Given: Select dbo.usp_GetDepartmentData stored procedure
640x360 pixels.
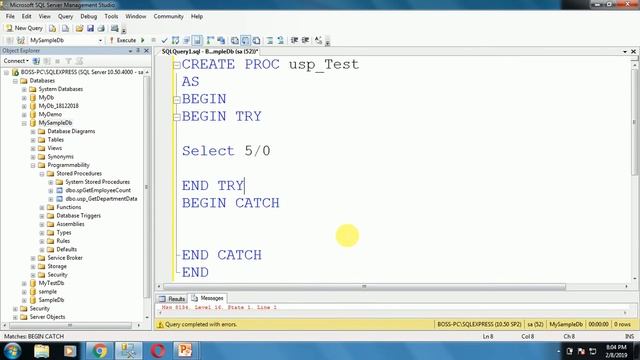Looking at the screenshot, I should 101,199.
